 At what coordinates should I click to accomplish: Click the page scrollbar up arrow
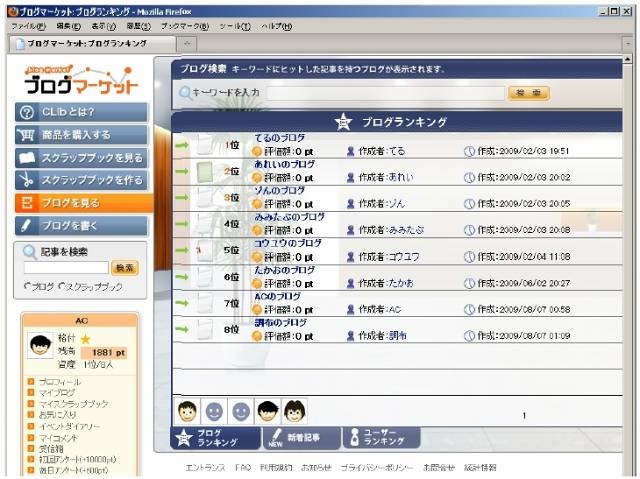pyautogui.click(x=628, y=60)
